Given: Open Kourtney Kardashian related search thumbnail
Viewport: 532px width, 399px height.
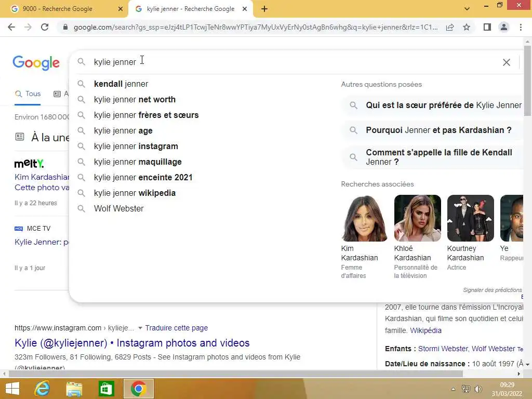Looking at the screenshot, I should pyautogui.click(x=470, y=218).
